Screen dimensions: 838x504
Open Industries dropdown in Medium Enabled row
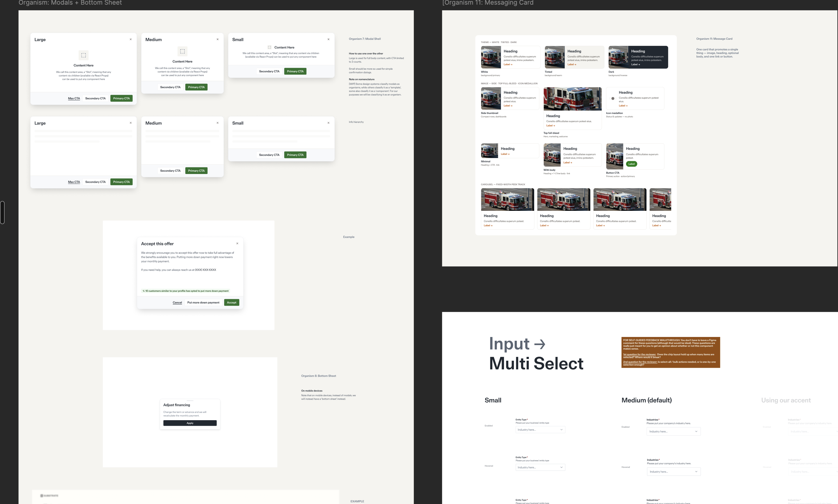[674, 431]
